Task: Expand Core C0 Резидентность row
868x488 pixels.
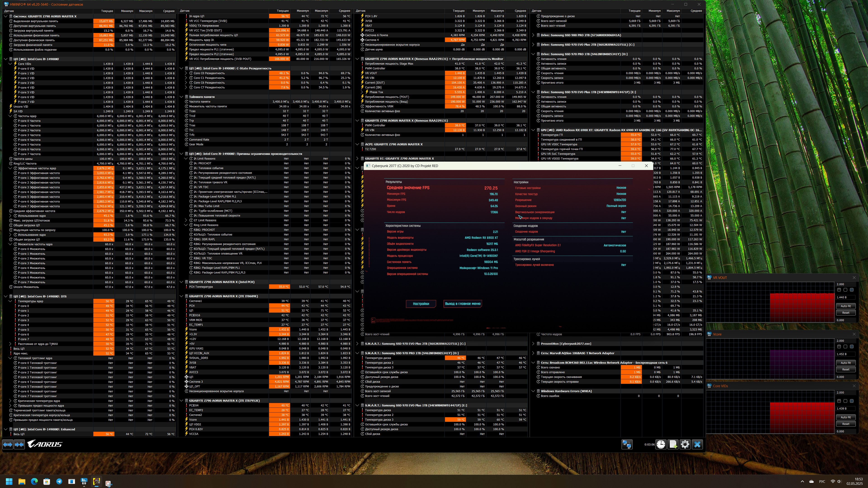Action: tap(186, 73)
